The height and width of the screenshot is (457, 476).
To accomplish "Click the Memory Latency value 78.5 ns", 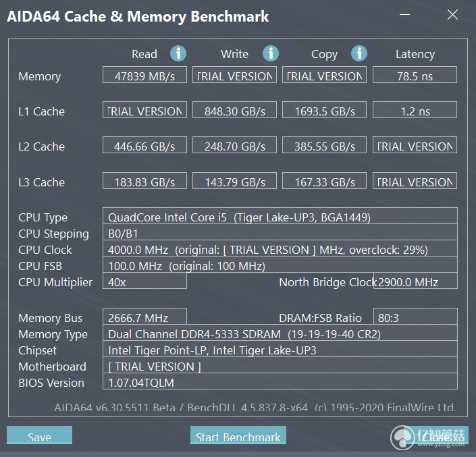I will (x=415, y=75).
